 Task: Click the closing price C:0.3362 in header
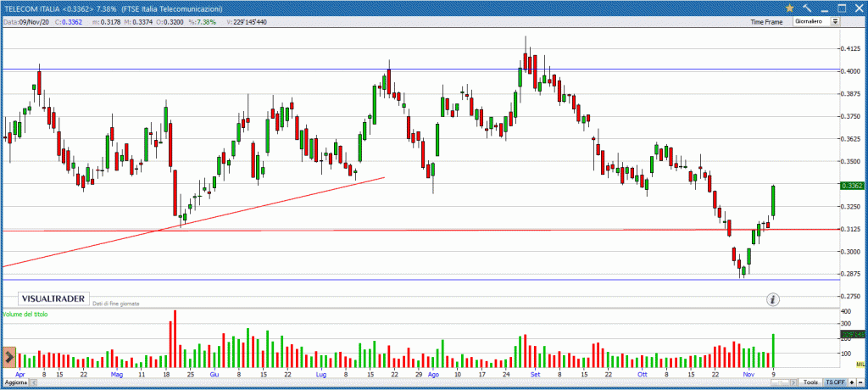(70, 22)
